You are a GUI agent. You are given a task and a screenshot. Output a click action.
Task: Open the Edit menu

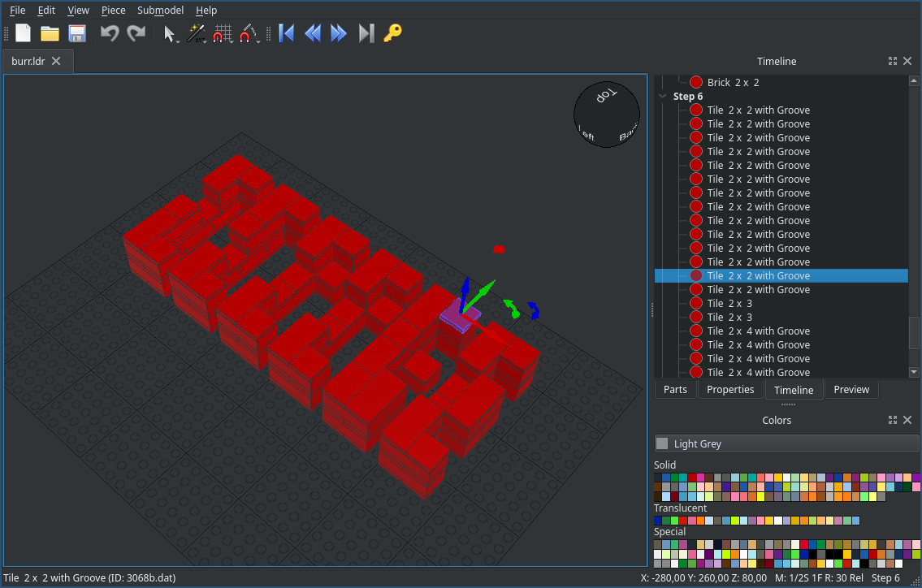tap(46, 10)
